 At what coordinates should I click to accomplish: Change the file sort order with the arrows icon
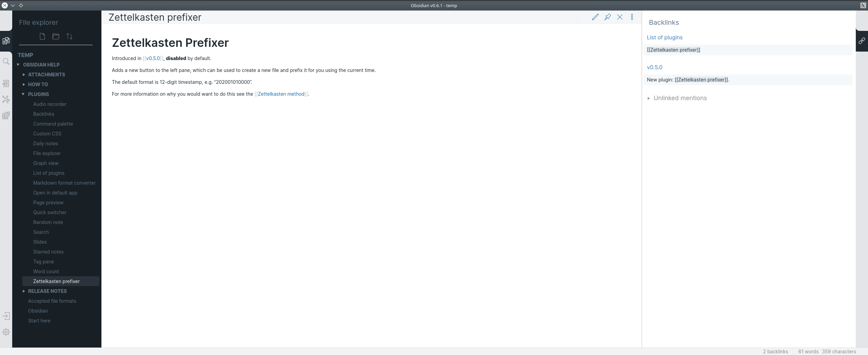click(70, 36)
